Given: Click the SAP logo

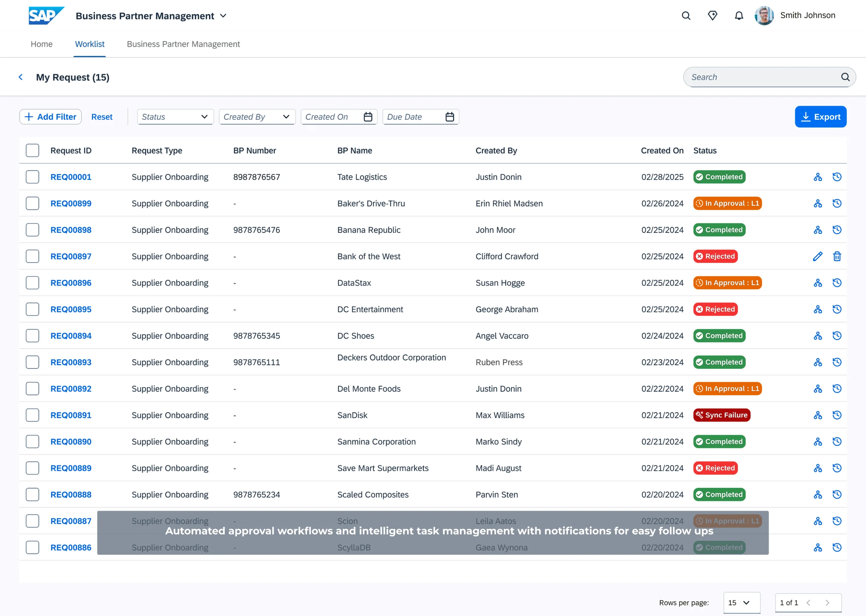Looking at the screenshot, I should [46, 16].
